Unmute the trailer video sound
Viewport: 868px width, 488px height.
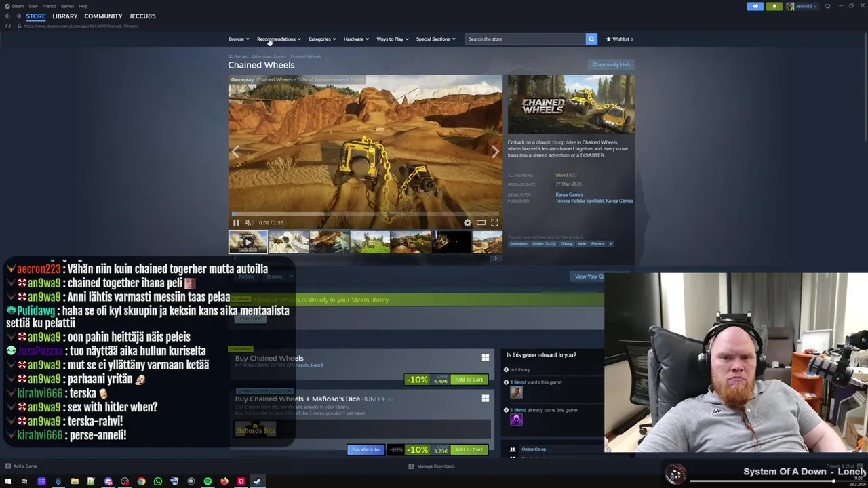coord(249,222)
